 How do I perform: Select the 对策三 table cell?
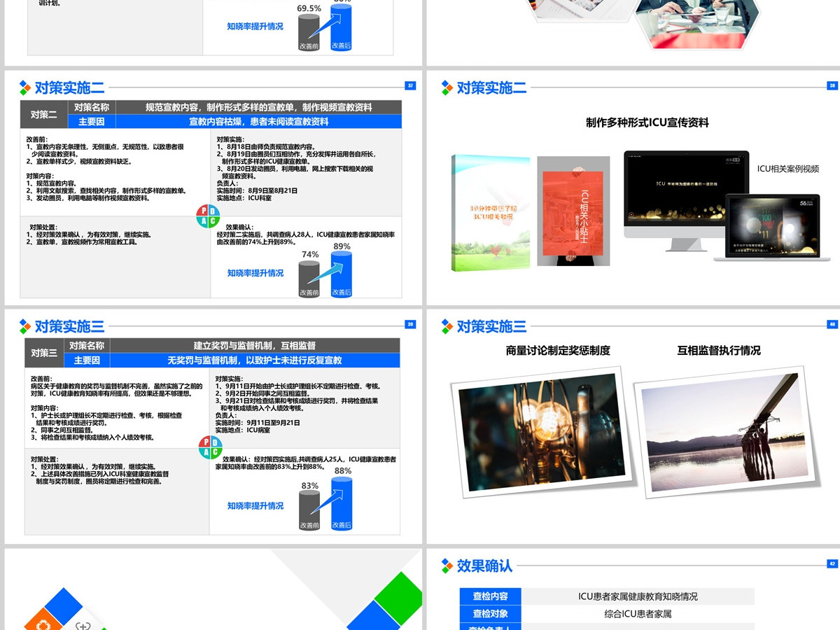[x=44, y=353]
